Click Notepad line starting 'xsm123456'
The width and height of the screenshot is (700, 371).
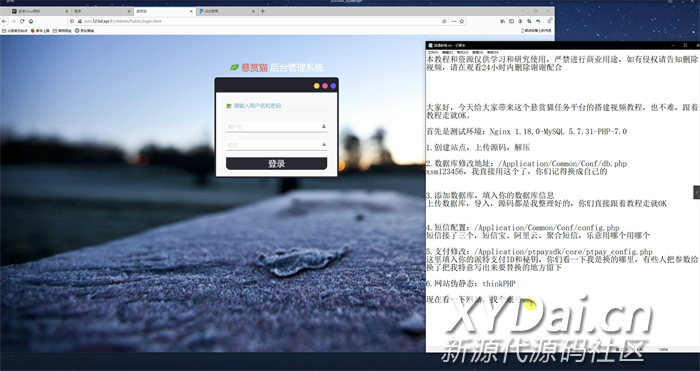tap(517, 171)
